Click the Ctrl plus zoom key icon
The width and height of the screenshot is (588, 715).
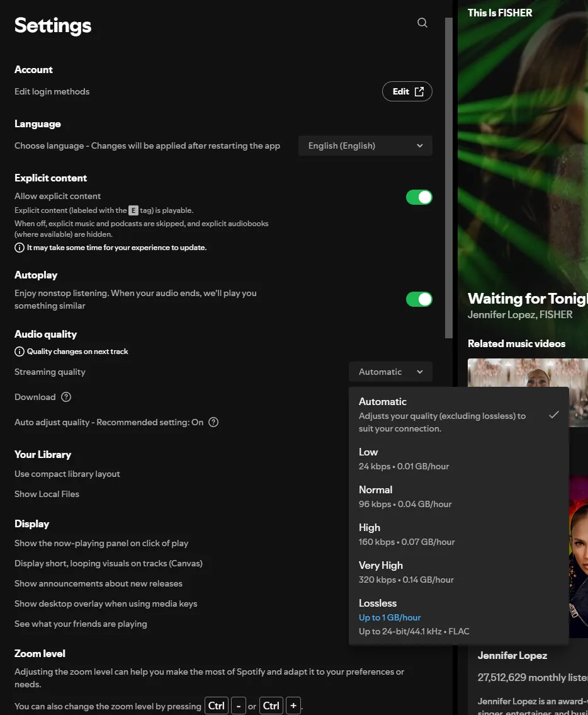point(293,706)
